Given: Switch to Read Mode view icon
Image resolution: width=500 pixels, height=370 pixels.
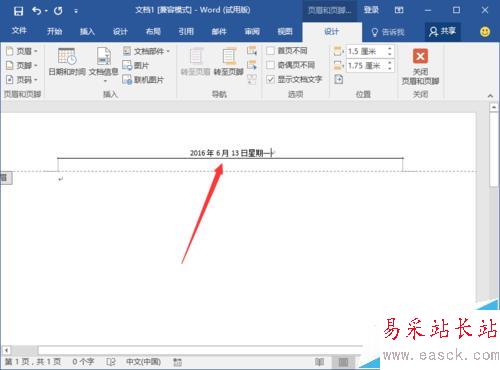Looking at the screenshot, I should [x=319, y=362].
